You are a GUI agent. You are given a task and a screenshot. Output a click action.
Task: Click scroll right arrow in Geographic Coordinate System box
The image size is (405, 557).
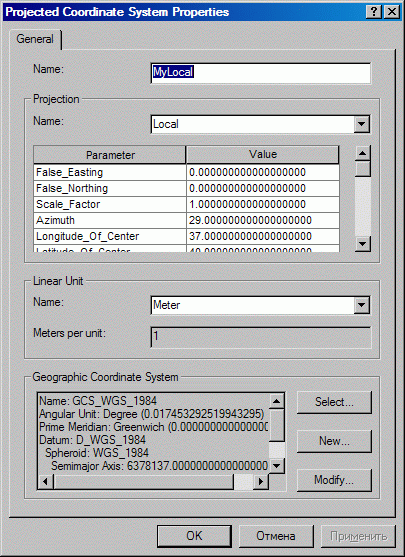(x=261, y=482)
